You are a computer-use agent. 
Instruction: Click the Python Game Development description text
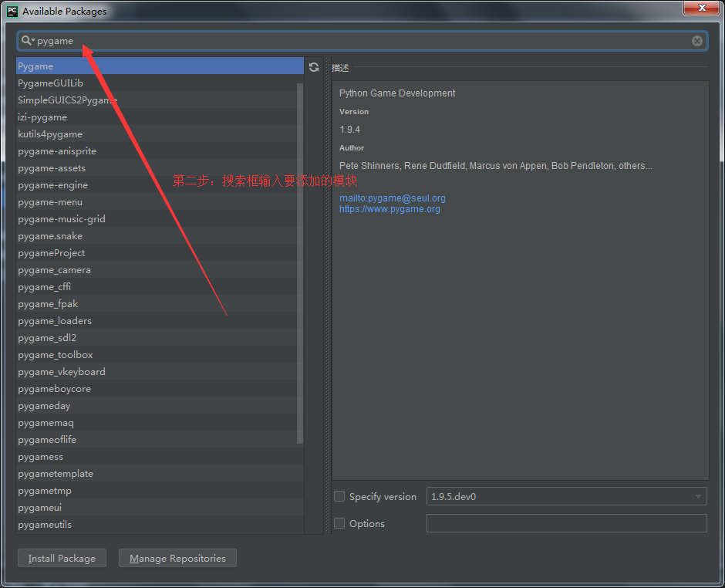click(397, 93)
